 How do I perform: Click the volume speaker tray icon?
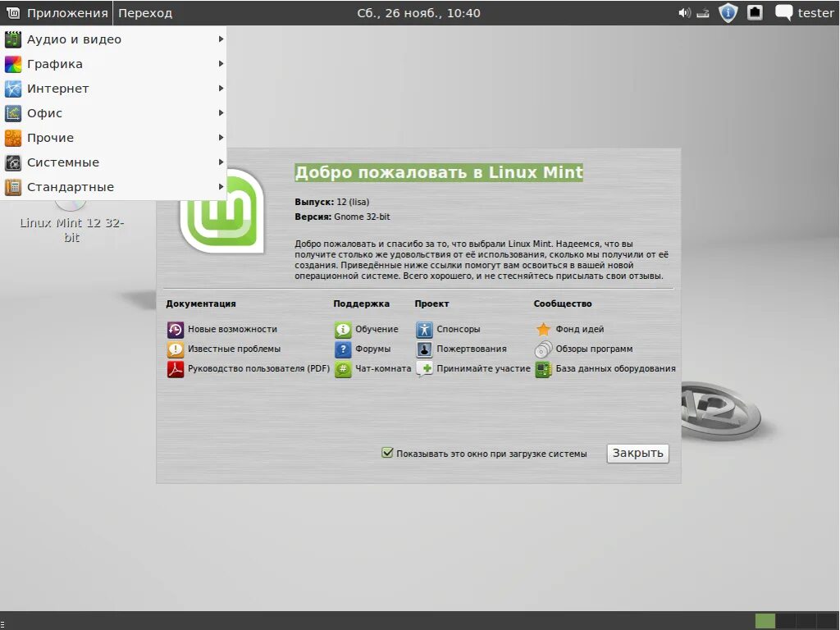pos(685,13)
